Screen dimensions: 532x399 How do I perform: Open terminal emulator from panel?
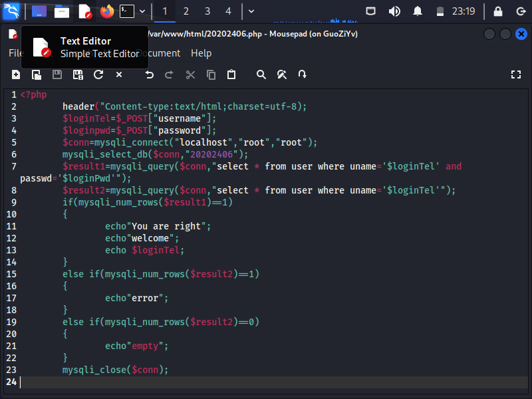(x=127, y=11)
